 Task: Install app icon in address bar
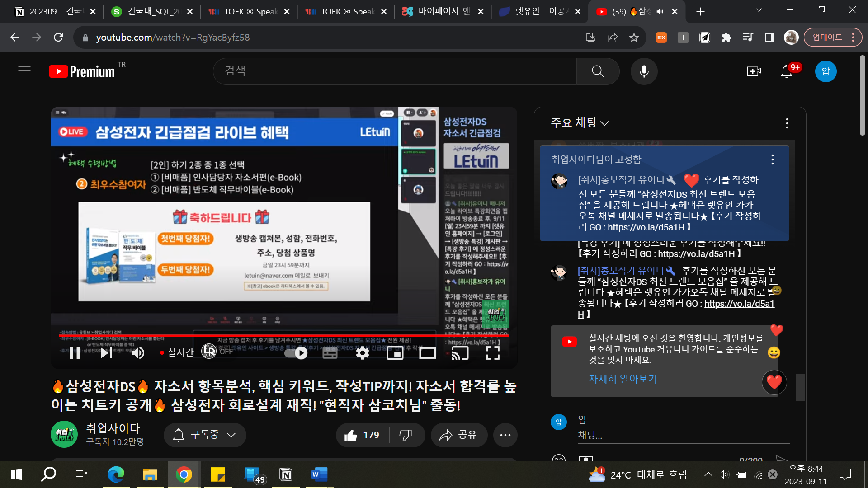point(590,38)
